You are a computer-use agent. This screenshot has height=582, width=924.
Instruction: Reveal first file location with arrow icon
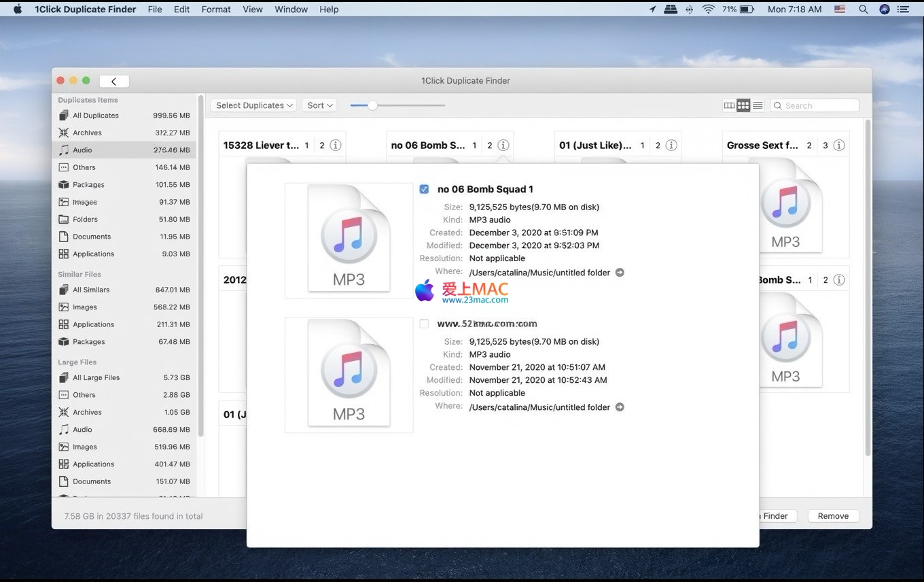point(620,273)
